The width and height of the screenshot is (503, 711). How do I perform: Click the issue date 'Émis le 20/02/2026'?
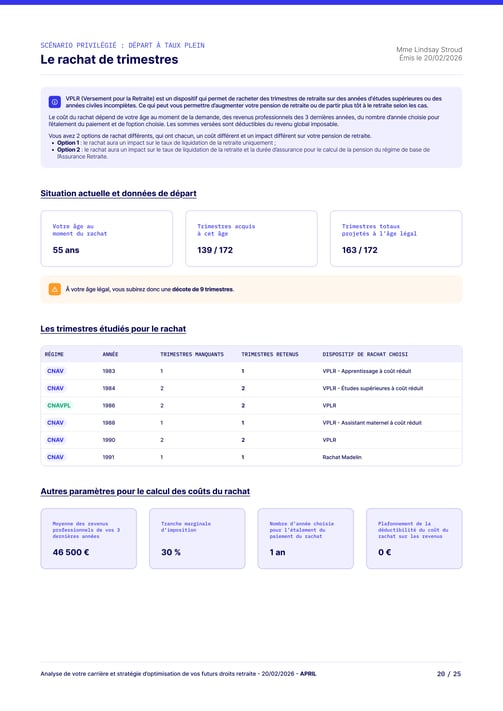point(430,58)
